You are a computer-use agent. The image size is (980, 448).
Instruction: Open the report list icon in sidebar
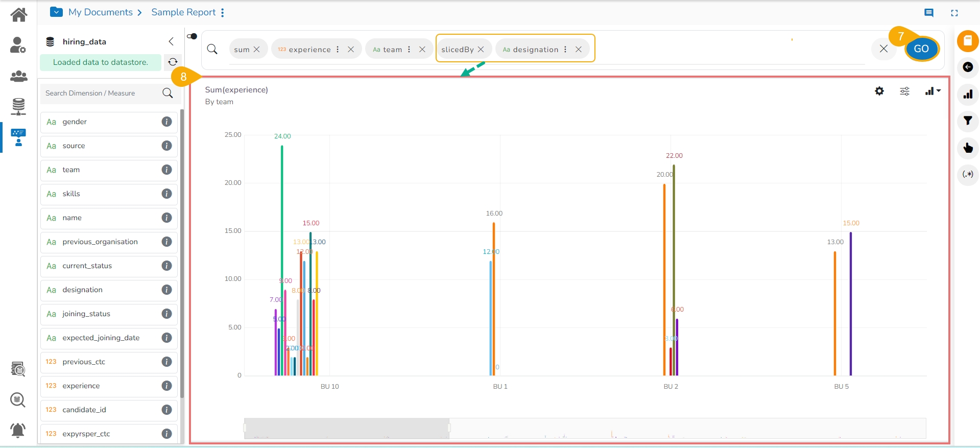pyautogui.click(x=18, y=368)
